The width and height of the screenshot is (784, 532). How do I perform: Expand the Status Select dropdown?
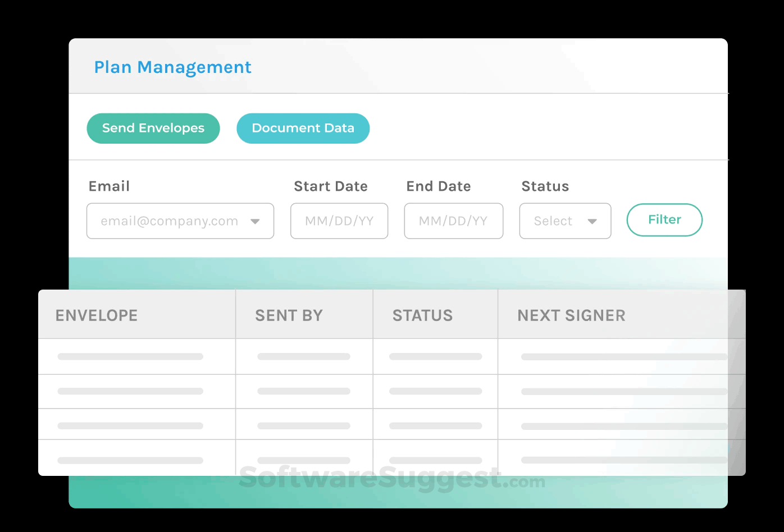point(564,221)
